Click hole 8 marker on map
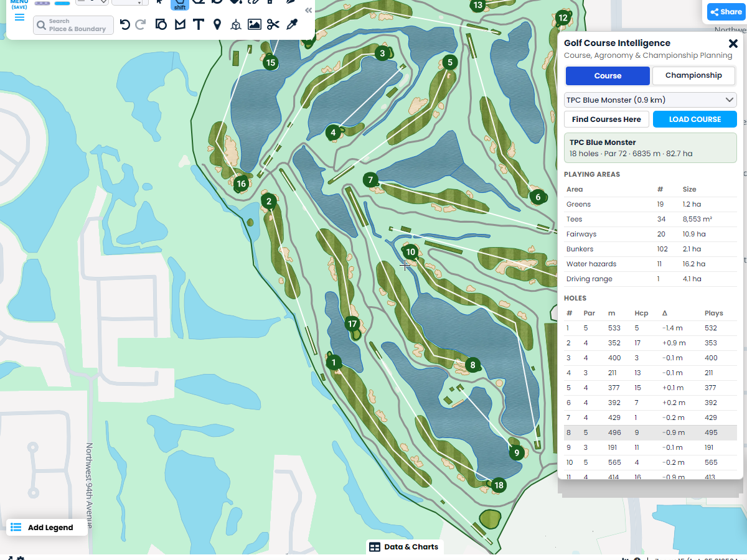 [472, 365]
